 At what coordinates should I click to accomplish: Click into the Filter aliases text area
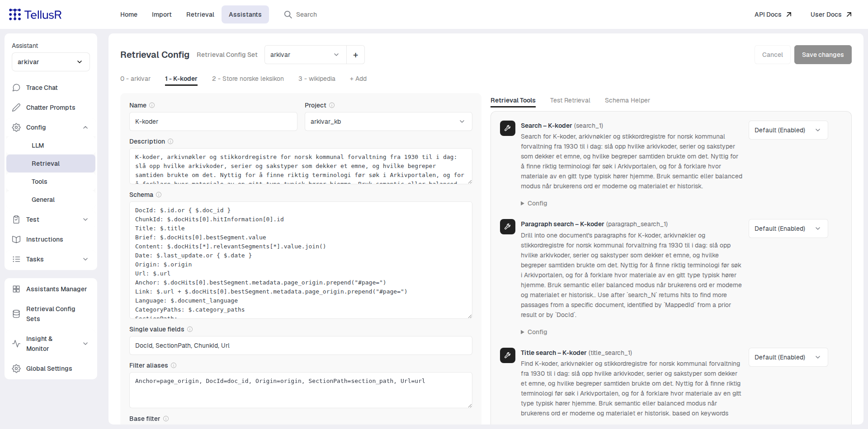[x=301, y=390]
